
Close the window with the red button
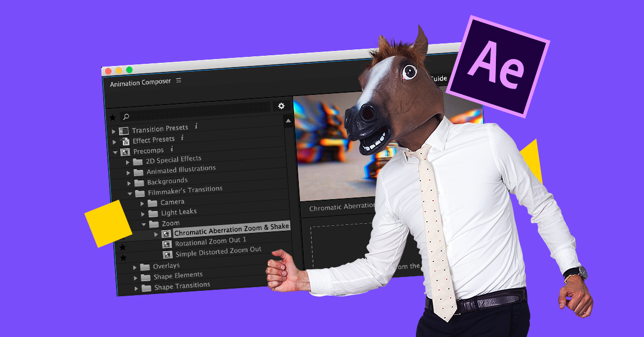(x=108, y=71)
